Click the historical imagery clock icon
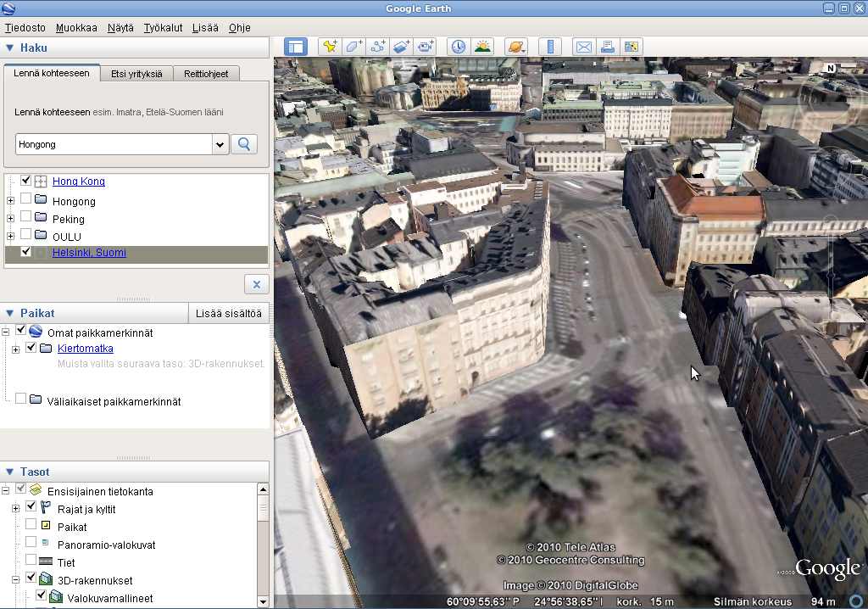Screen dimensions: 868x609 click(458, 47)
